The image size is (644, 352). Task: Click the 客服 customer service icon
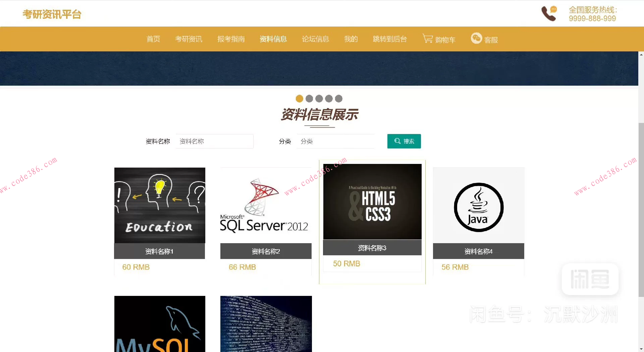476,38
